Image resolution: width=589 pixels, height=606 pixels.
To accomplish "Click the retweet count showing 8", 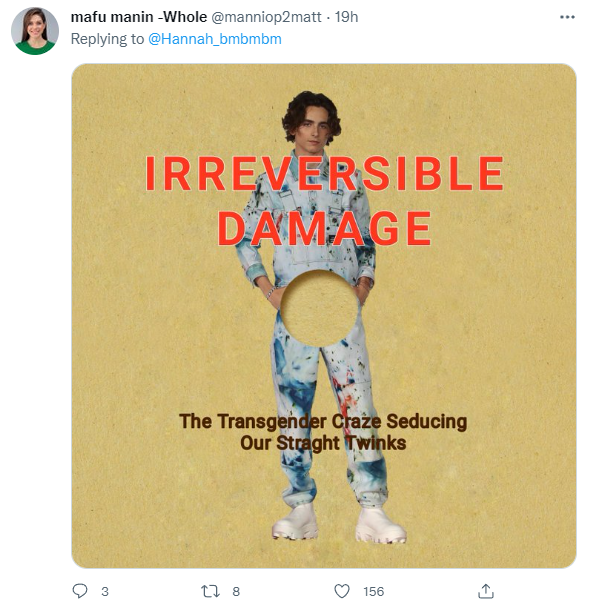I will (236, 591).
